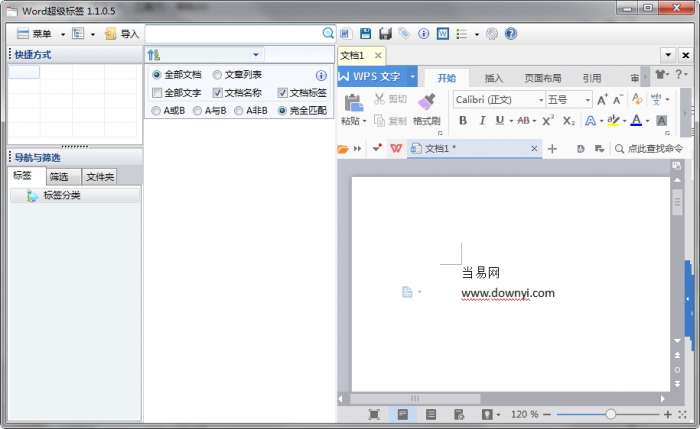Apply italic formatting with I icon
700x429 pixels.
tap(482, 121)
